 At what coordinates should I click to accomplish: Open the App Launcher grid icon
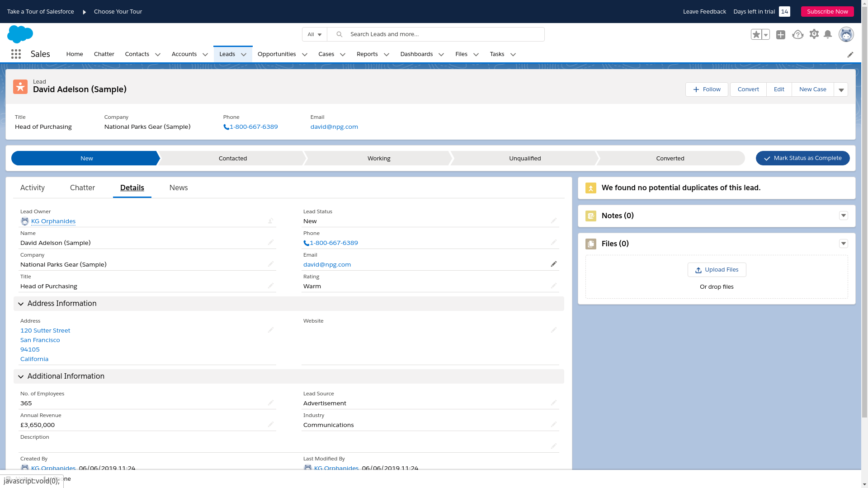click(16, 54)
